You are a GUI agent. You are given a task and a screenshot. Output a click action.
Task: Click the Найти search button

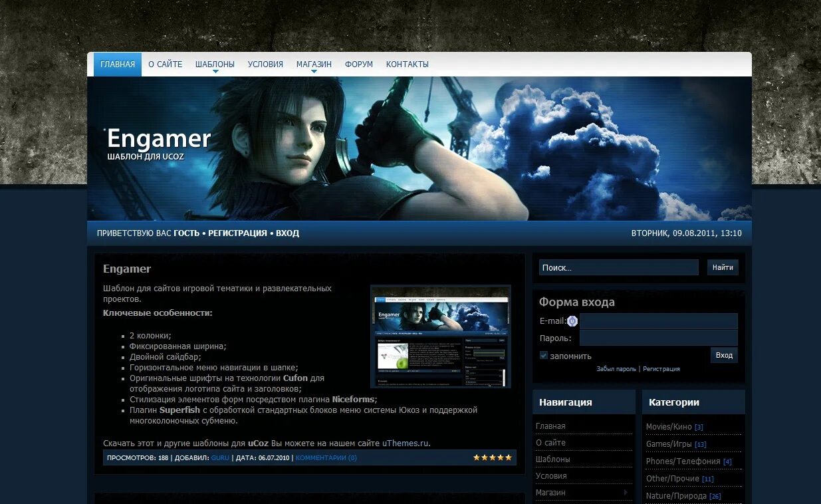(723, 267)
